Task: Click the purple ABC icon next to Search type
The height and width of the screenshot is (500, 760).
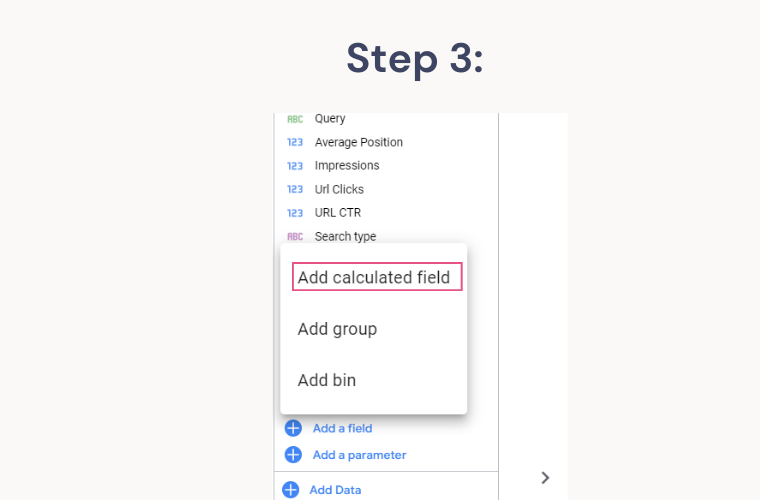Action: click(295, 236)
